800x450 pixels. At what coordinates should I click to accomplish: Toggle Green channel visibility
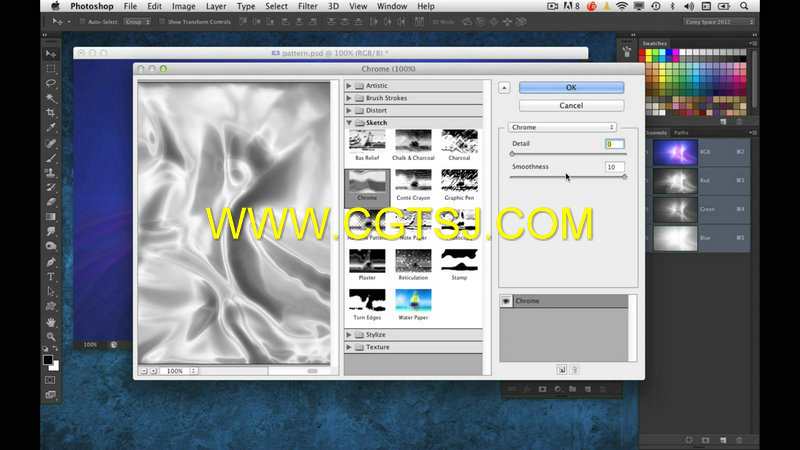point(648,209)
